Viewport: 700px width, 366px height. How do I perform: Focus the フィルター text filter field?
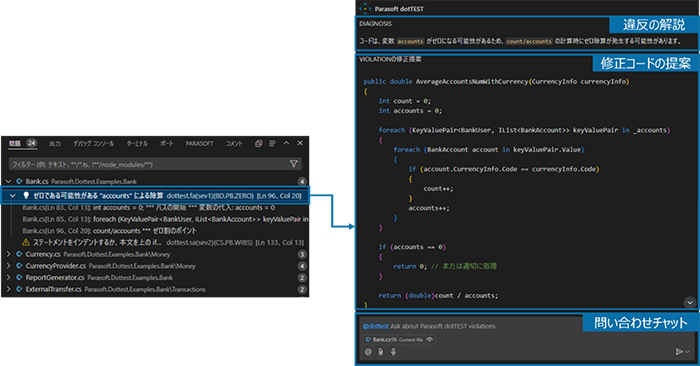(x=154, y=164)
